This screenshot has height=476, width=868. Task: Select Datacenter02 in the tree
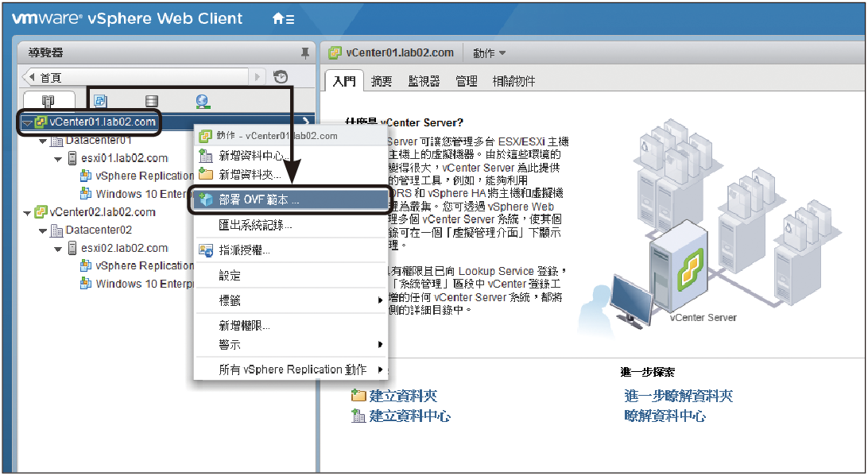pos(99,230)
